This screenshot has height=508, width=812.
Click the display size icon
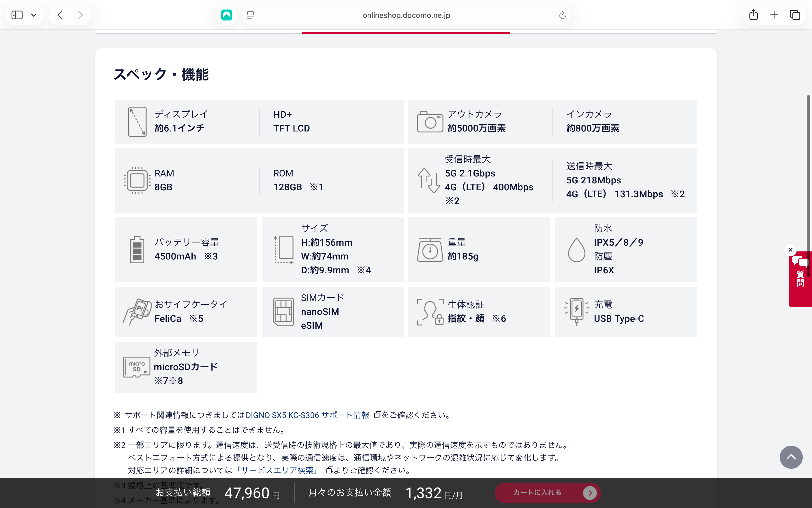137,122
